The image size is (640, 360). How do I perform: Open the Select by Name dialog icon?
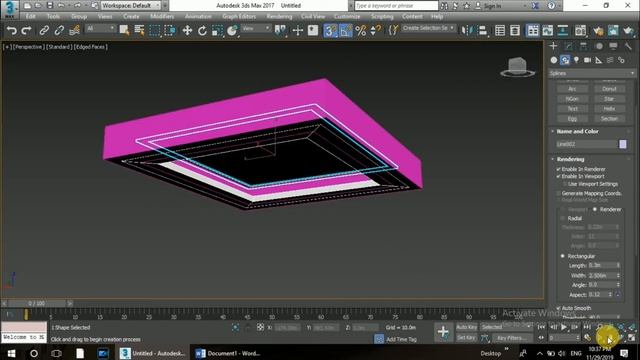click(x=139, y=31)
